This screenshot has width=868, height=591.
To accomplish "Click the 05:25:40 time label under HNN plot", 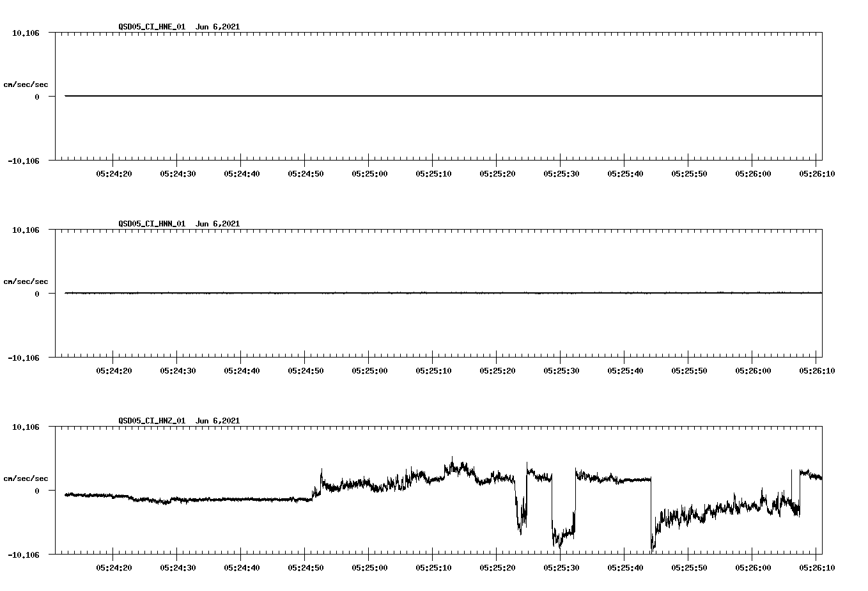I will 625,370.
